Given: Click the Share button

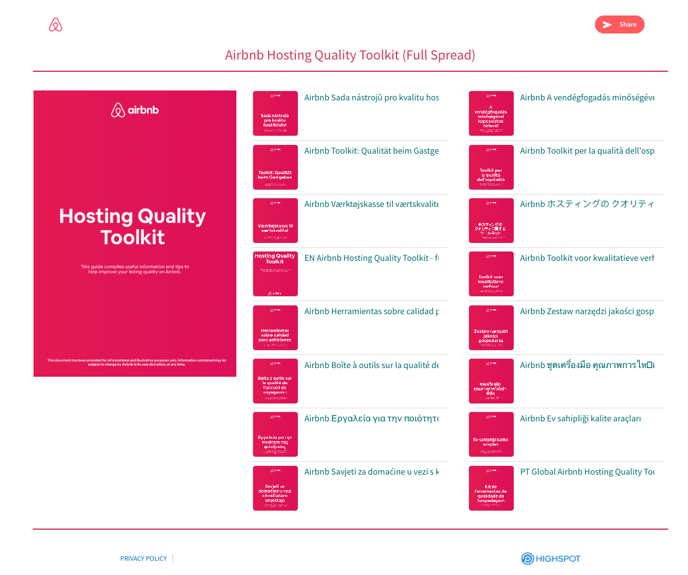Looking at the screenshot, I should point(619,25).
